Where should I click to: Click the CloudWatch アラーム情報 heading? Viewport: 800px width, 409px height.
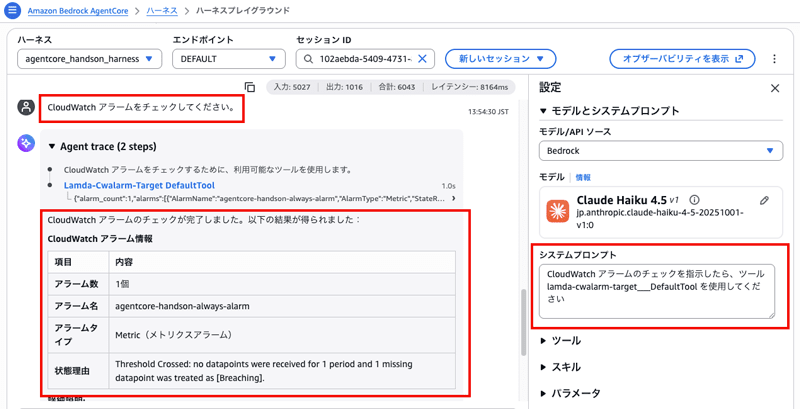pyautogui.click(x=99, y=238)
